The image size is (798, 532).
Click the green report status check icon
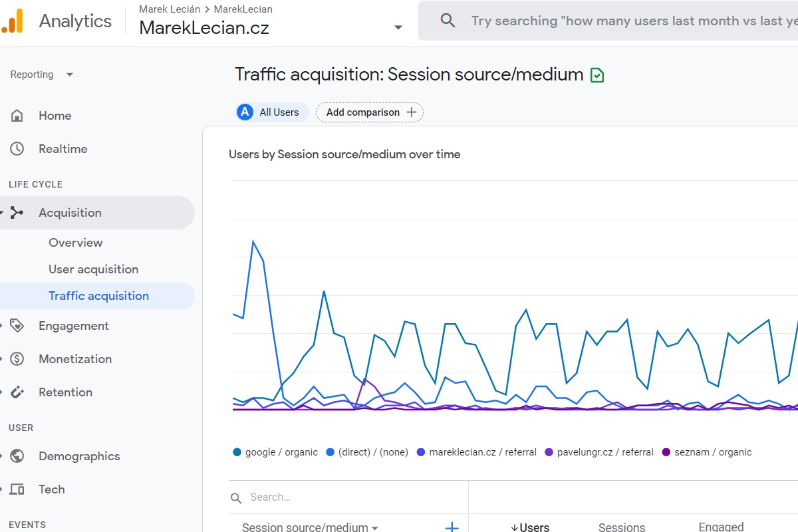pyautogui.click(x=597, y=75)
